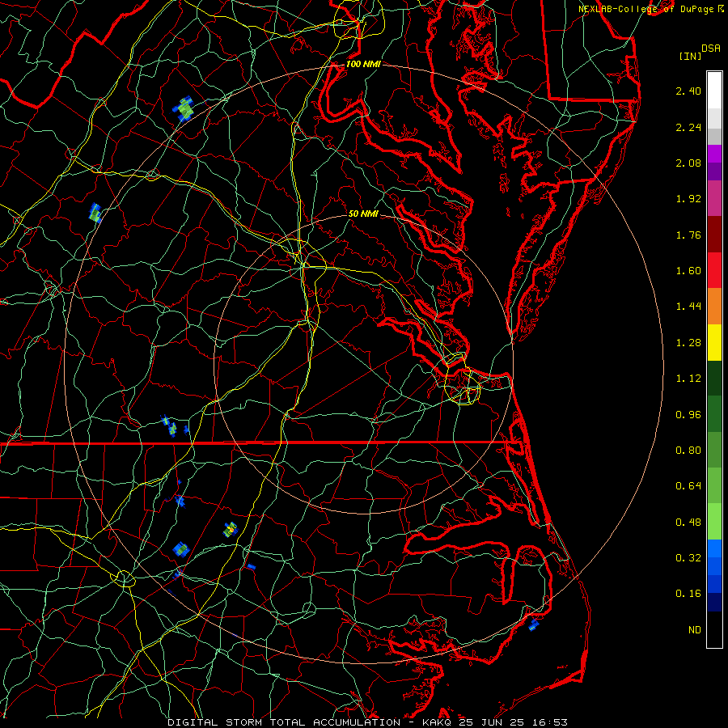Pick the bright magenta legend swatch
This screenshot has width=728, height=728.
[x=714, y=154]
